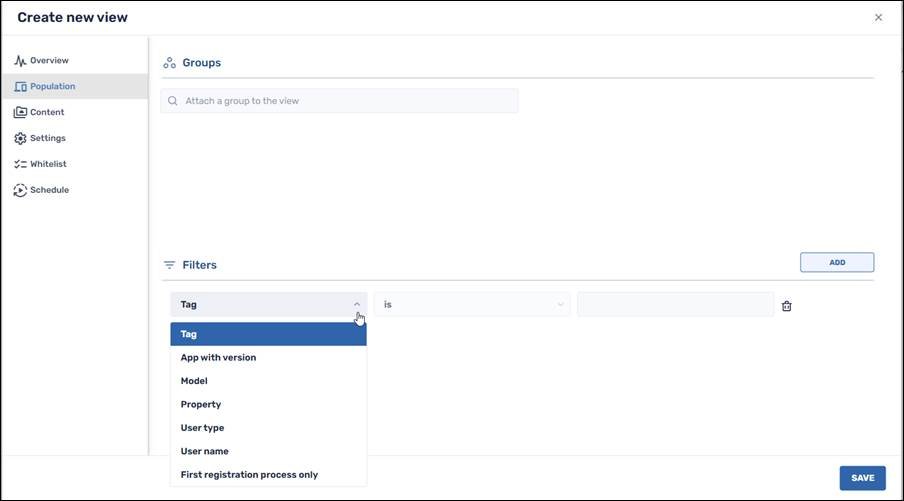Click the SAVE button
Viewport: 904px width, 501px height.
(862, 478)
